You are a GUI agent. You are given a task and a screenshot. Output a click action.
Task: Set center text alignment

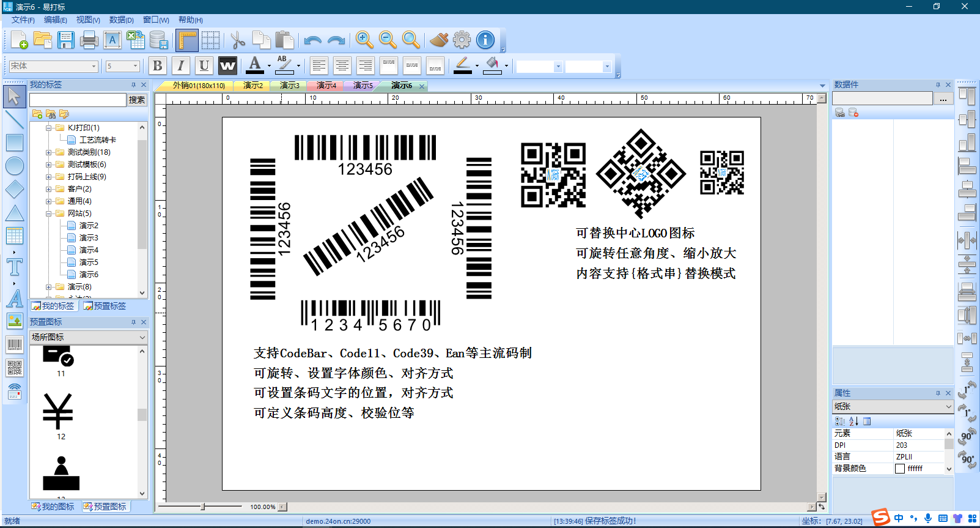pyautogui.click(x=342, y=65)
